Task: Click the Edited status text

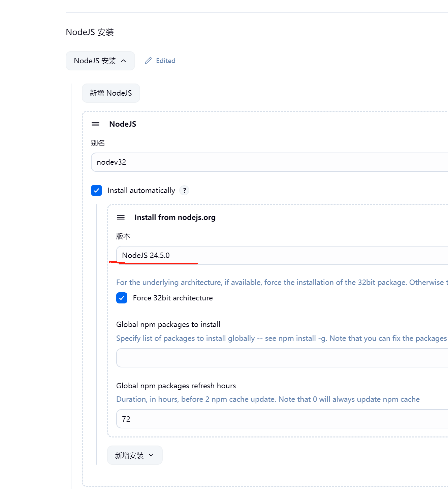Action: click(165, 61)
